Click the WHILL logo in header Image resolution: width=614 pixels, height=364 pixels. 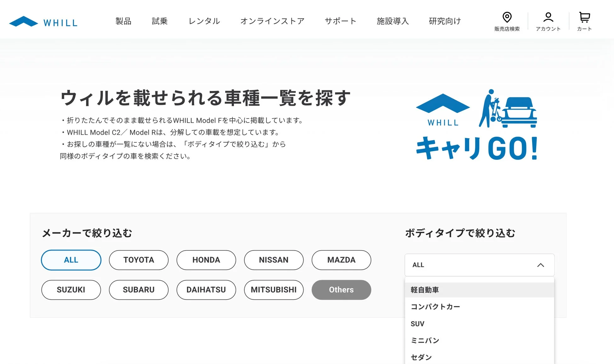[43, 22]
